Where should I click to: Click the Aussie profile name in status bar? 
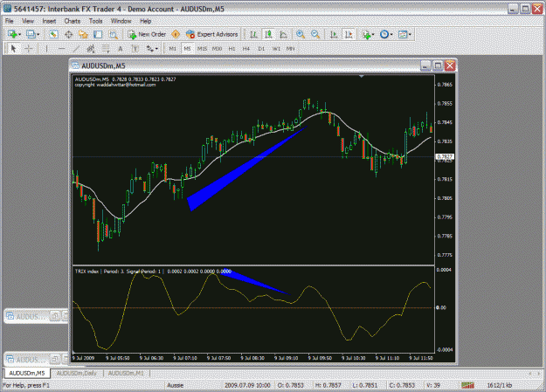point(175,385)
